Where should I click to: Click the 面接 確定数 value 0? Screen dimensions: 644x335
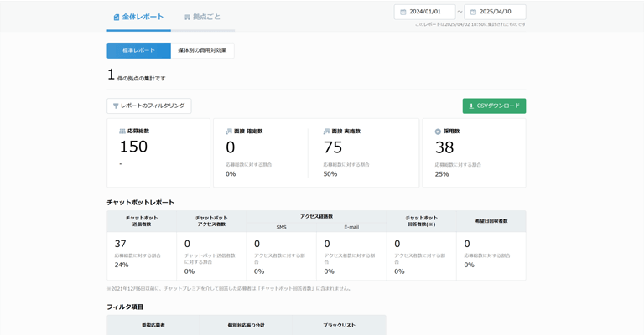(231, 147)
